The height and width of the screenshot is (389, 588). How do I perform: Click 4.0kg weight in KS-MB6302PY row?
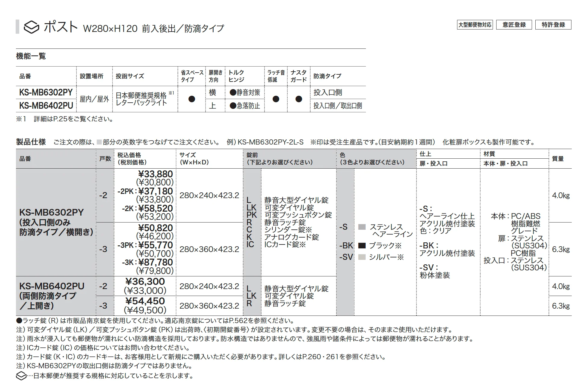[x=561, y=195]
